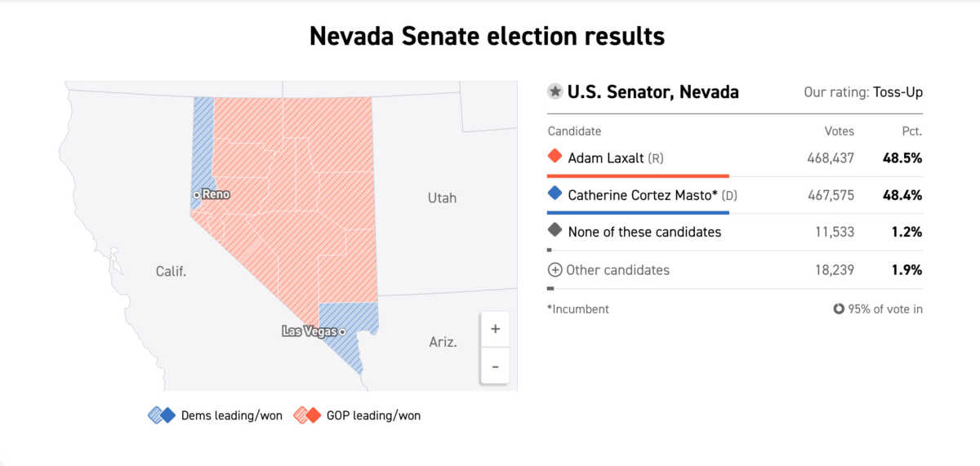
Task: Select the Las Vegas city marker on the map
Action: (x=342, y=331)
